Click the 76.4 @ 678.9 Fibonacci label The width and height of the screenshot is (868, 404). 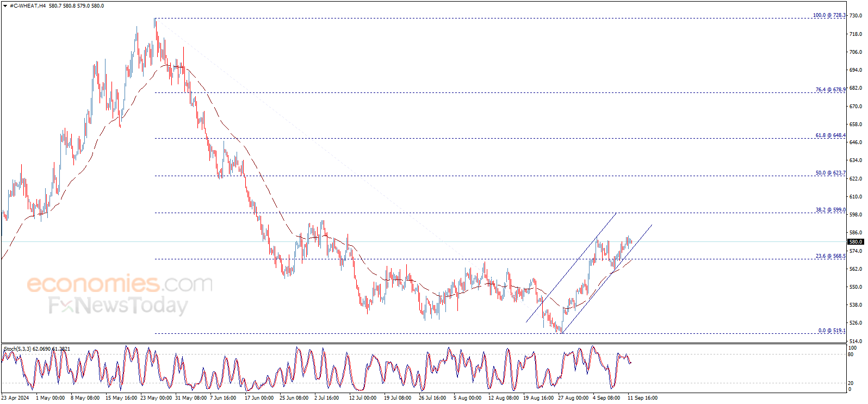click(830, 90)
